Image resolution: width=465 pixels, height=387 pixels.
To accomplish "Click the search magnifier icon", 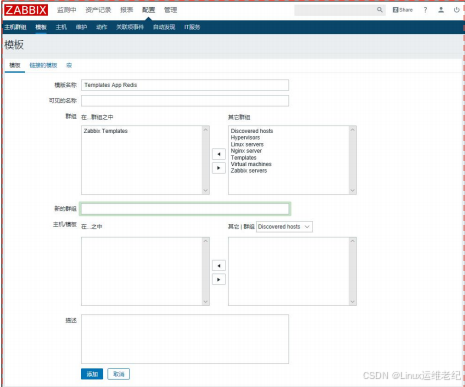I will pos(380,10).
